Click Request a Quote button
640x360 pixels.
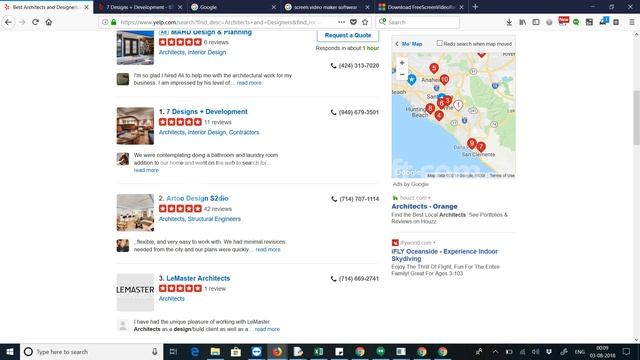click(348, 36)
